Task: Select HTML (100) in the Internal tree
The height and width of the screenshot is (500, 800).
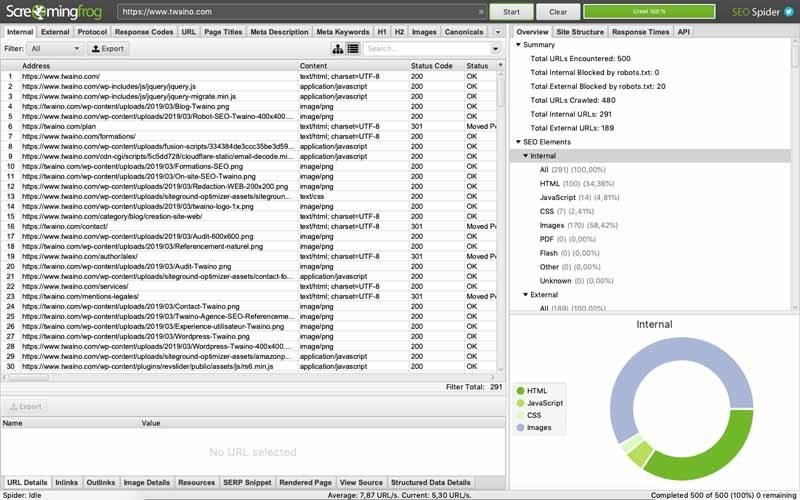Action: pos(577,183)
